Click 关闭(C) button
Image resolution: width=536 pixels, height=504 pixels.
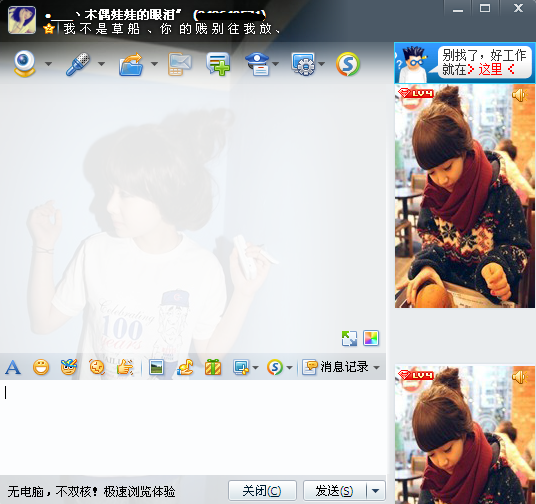click(x=262, y=491)
